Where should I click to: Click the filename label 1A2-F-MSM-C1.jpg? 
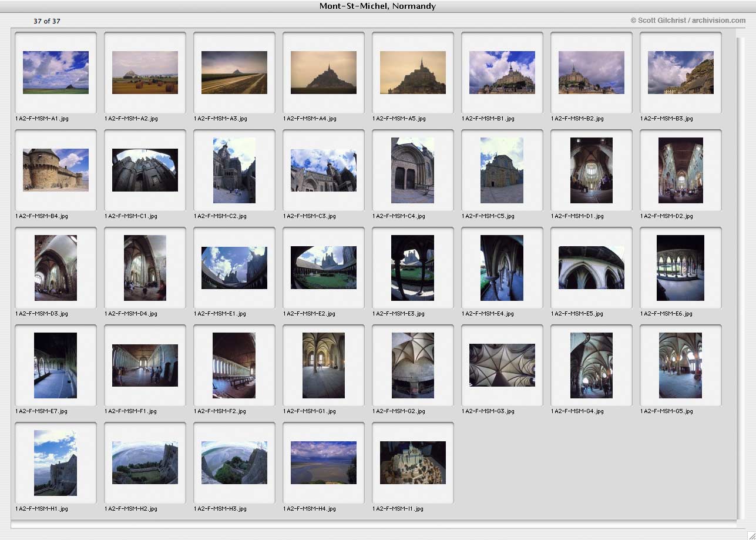tap(131, 216)
